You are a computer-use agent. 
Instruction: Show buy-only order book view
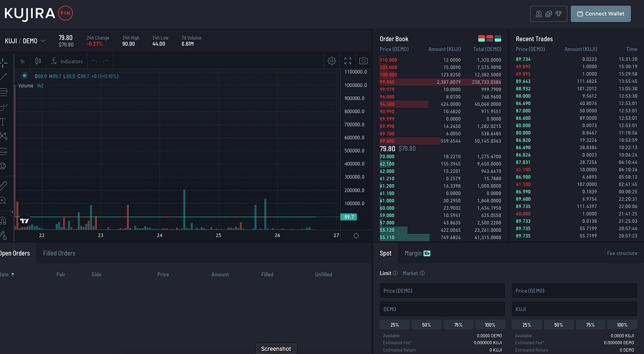coord(497,39)
